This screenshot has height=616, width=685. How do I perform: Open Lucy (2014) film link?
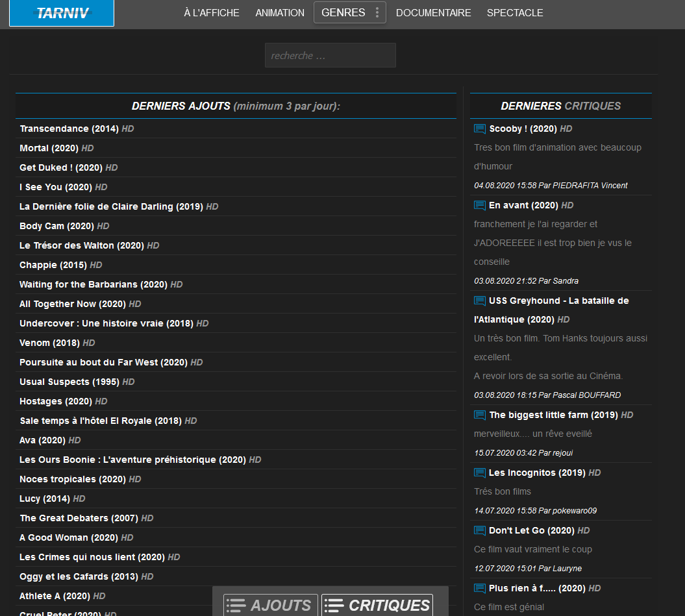tap(53, 499)
